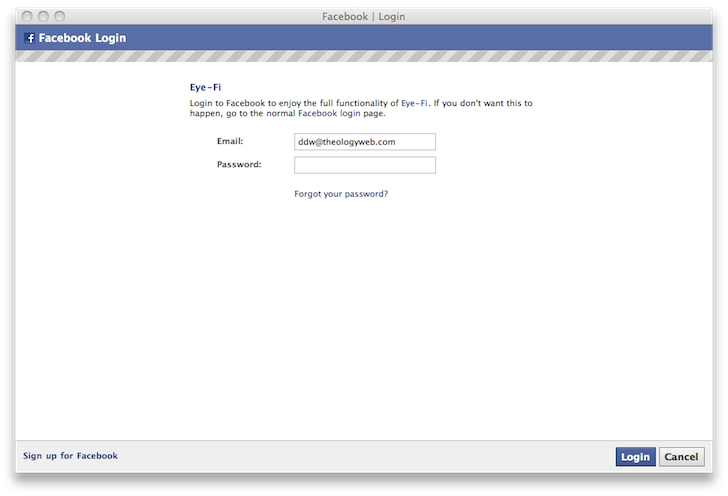Open the Forgot your password link
Image resolution: width=728 pixels, height=496 pixels.
point(341,194)
